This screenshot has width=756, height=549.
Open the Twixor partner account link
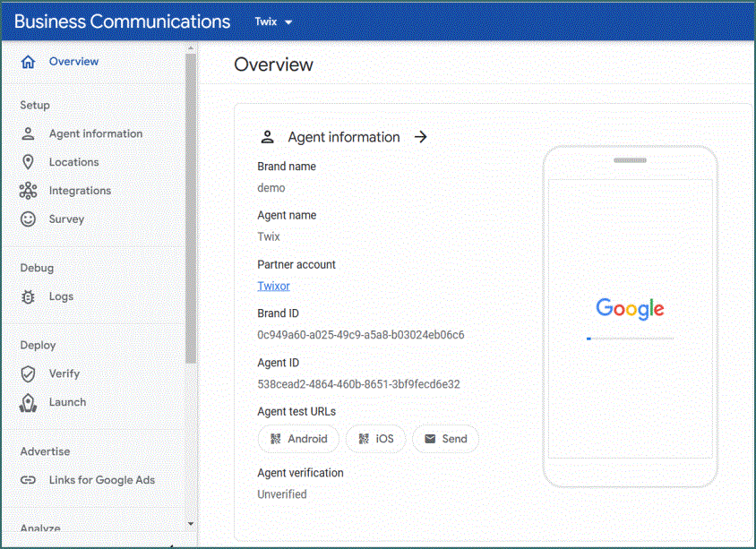[x=273, y=287]
